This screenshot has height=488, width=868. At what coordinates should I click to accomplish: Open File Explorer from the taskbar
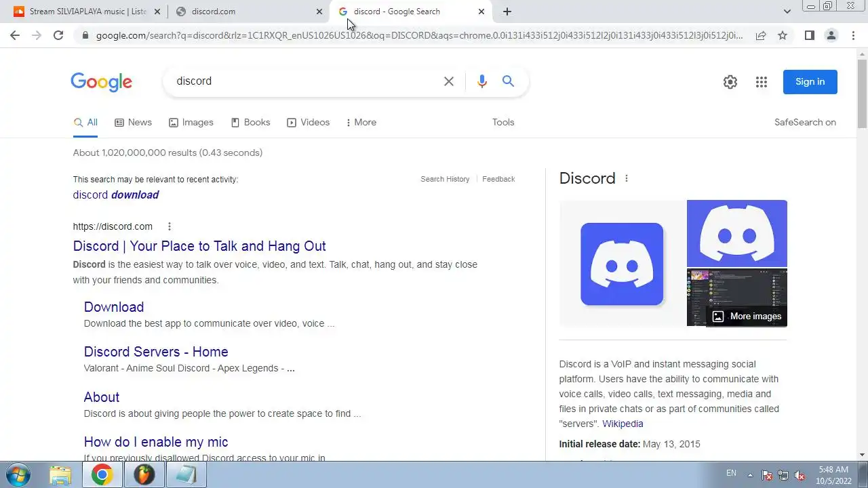60,475
